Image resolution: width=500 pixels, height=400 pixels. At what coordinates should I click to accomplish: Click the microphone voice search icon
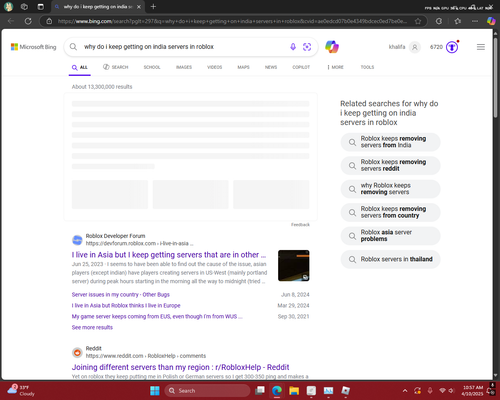tap(293, 47)
